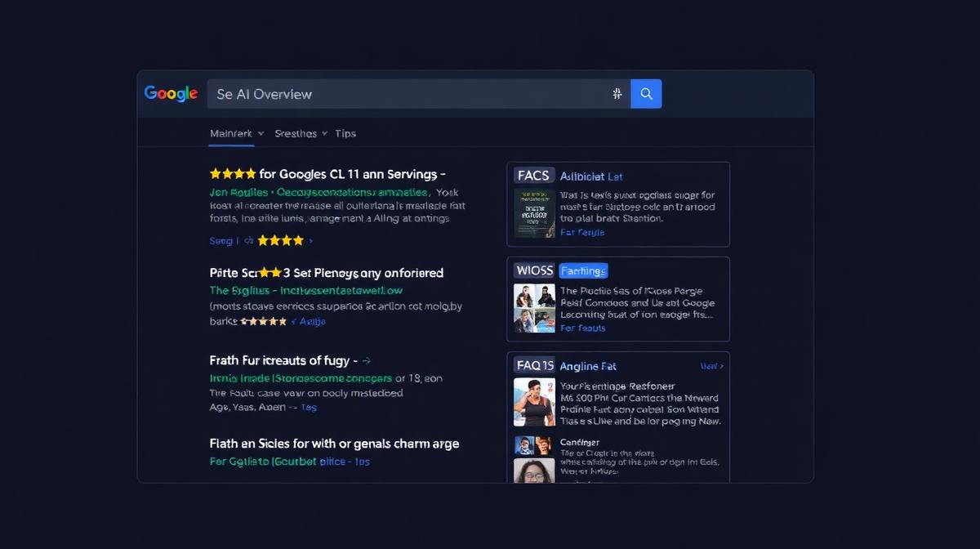Click chevron after Seogl star rating
The image size is (980, 549).
[x=310, y=241]
